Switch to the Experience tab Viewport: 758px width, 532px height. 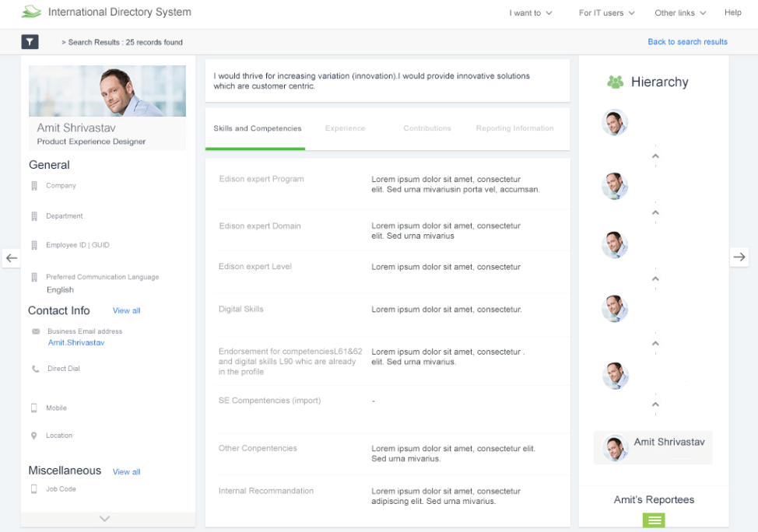pos(346,128)
